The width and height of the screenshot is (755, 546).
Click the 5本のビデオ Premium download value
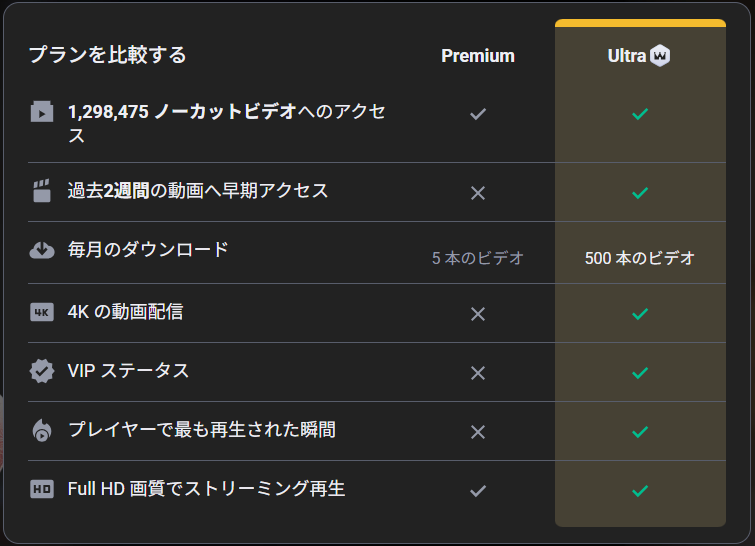pyautogui.click(x=478, y=258)
